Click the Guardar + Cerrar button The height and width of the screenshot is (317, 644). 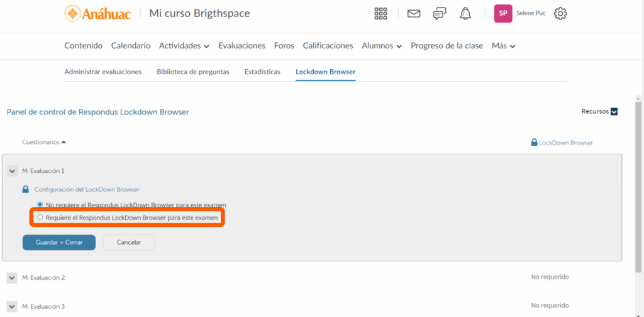coord(59,242)
